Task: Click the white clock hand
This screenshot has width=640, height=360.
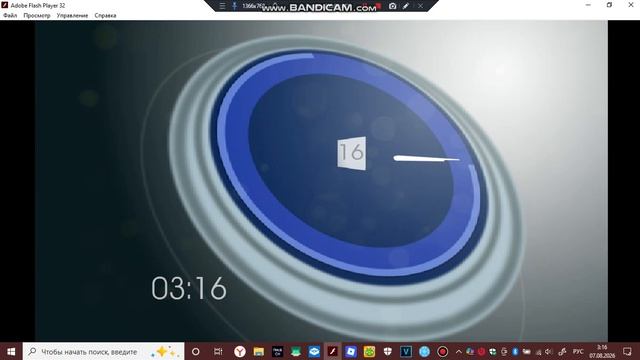Action: [426, 158]
